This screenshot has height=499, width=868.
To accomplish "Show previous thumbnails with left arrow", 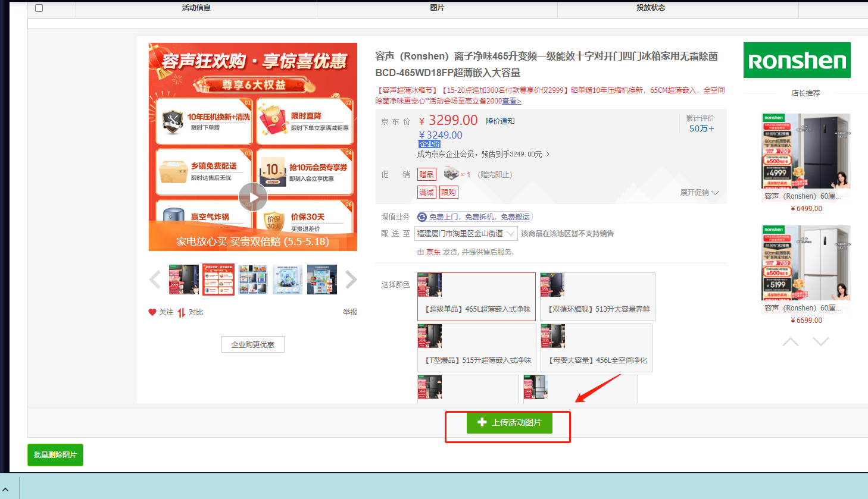I will (155, 280).
